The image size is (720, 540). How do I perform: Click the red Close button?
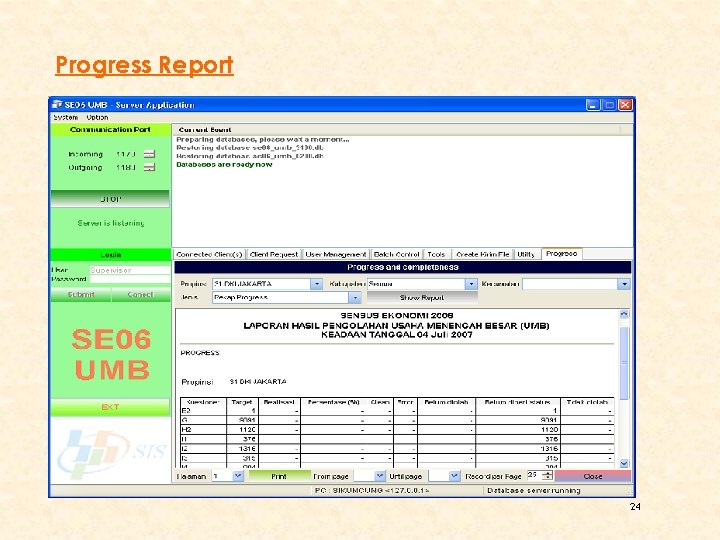point(593,476)
